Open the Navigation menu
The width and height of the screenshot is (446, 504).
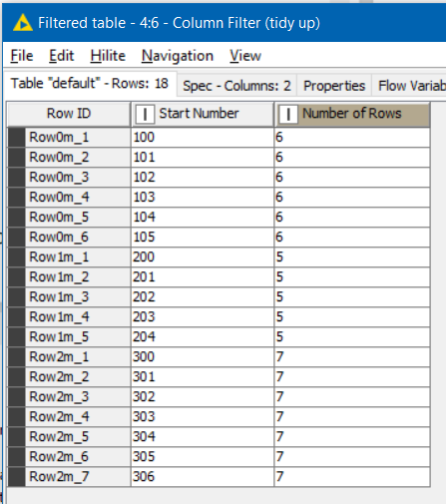(178, 56)
